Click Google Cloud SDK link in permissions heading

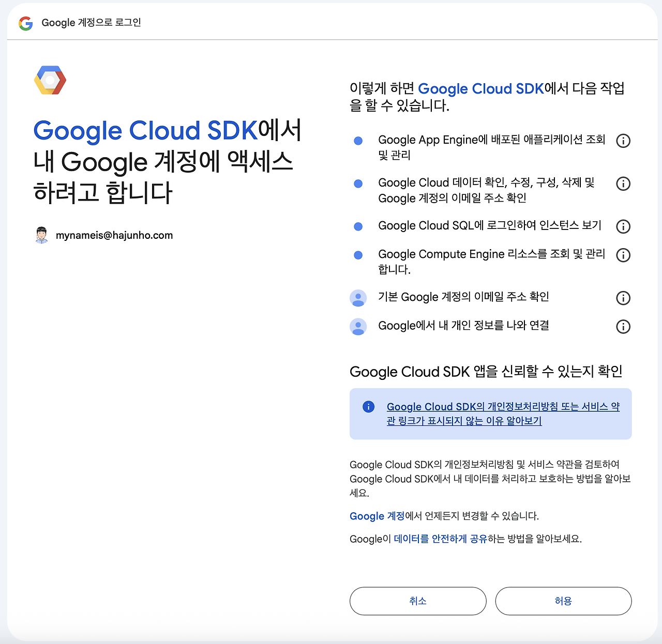coord(481,89)
